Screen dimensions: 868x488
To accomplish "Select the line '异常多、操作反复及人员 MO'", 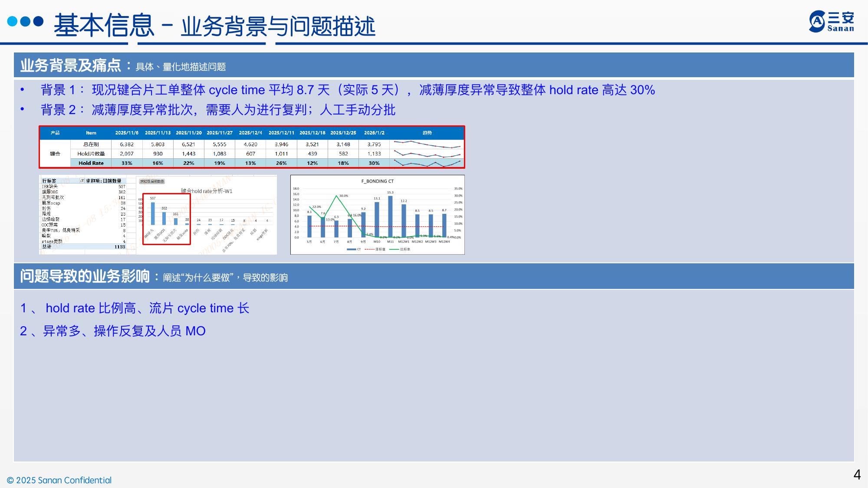I will (124, 331).
